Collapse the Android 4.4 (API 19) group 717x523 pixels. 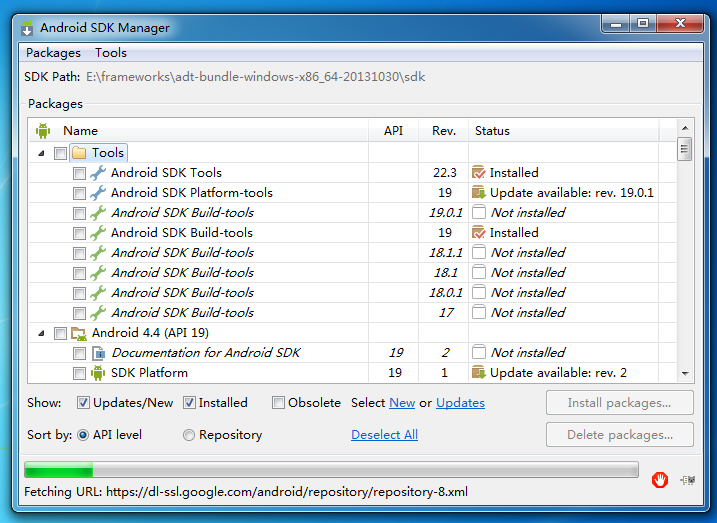pos(42,333)
